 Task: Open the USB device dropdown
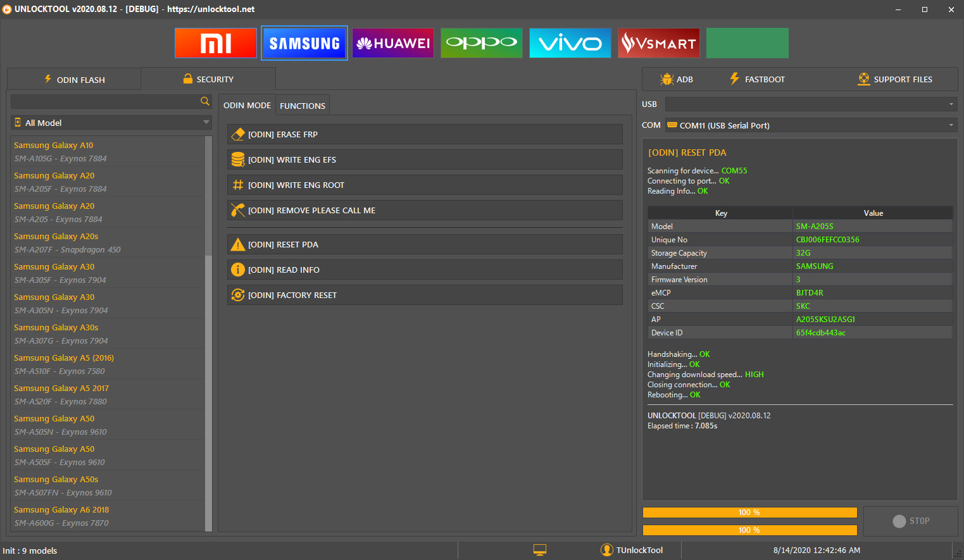pos(811,104)
